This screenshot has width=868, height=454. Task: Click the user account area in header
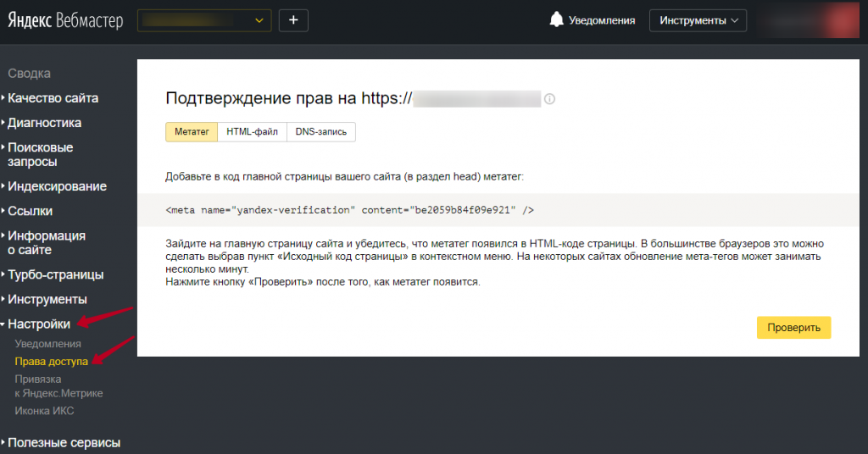pos(809,20)
